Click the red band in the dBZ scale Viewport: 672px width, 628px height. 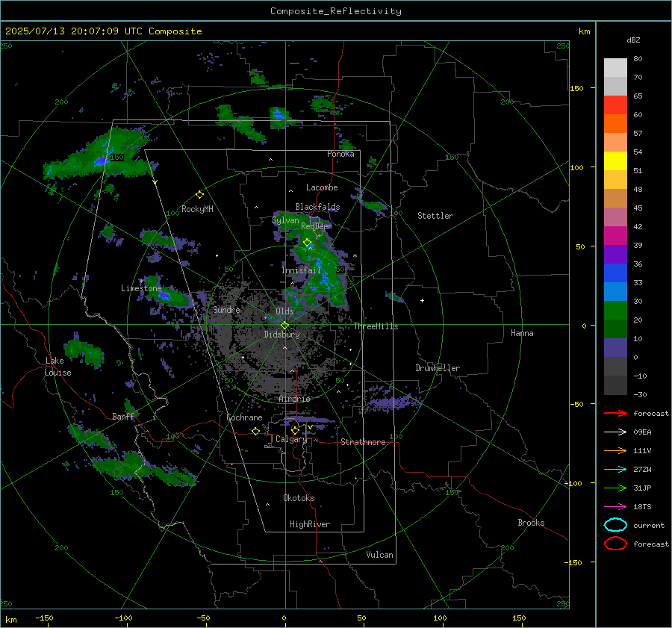[x=615, y=105]
